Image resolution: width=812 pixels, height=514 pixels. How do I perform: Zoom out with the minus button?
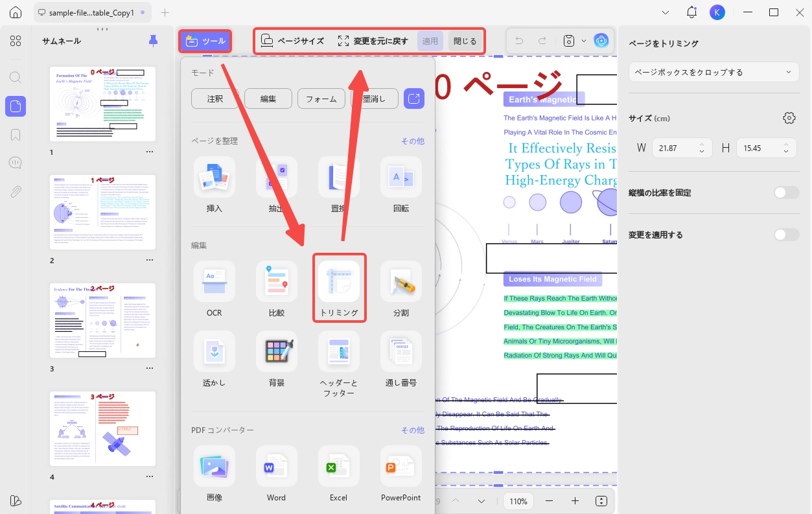click(549, 501)
